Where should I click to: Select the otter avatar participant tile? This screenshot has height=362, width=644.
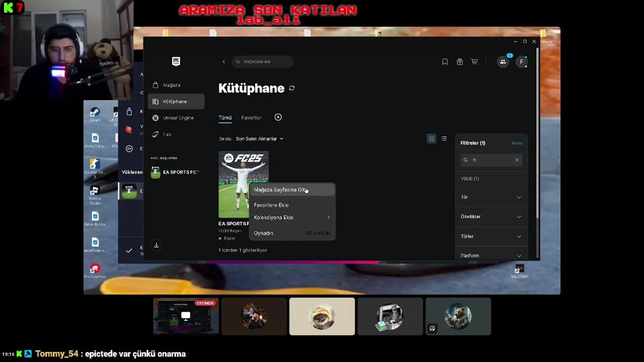click(x=322, y=316)
